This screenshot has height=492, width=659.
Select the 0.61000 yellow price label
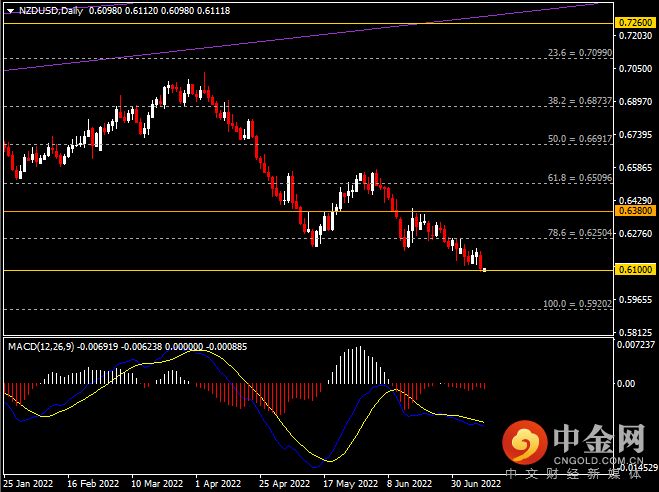(635, 269)
